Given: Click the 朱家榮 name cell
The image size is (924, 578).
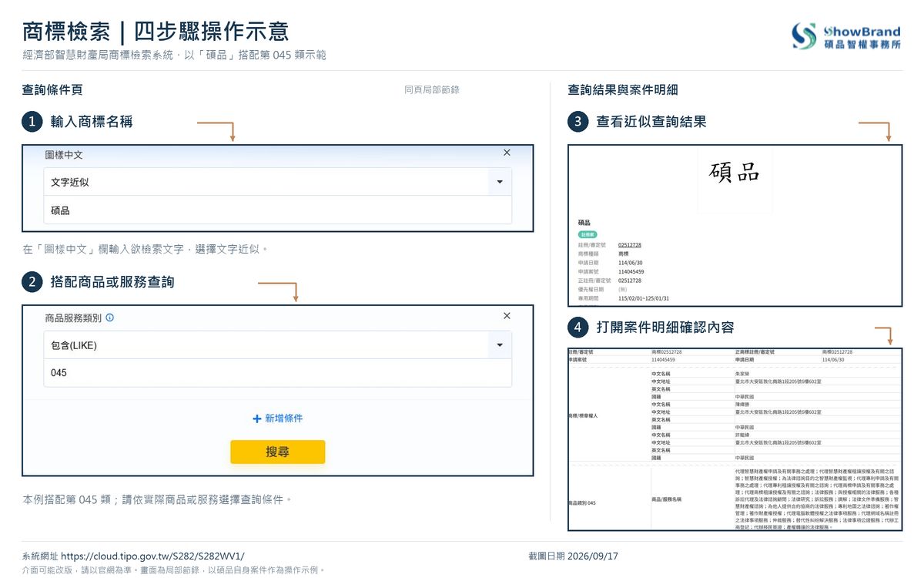Looking at the screenshot, I should coord(742,374).
